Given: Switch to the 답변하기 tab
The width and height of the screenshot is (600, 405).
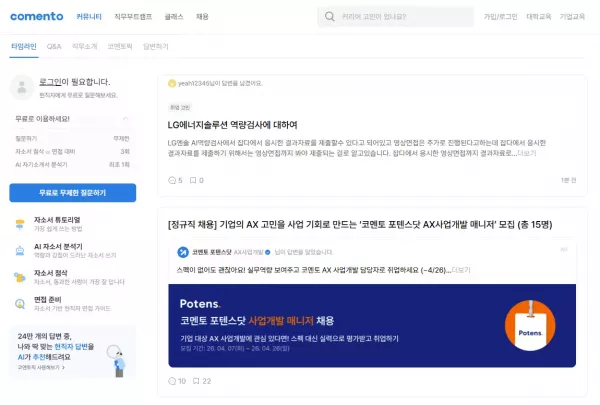Looking at the screenshot, I should click(155, 47).
